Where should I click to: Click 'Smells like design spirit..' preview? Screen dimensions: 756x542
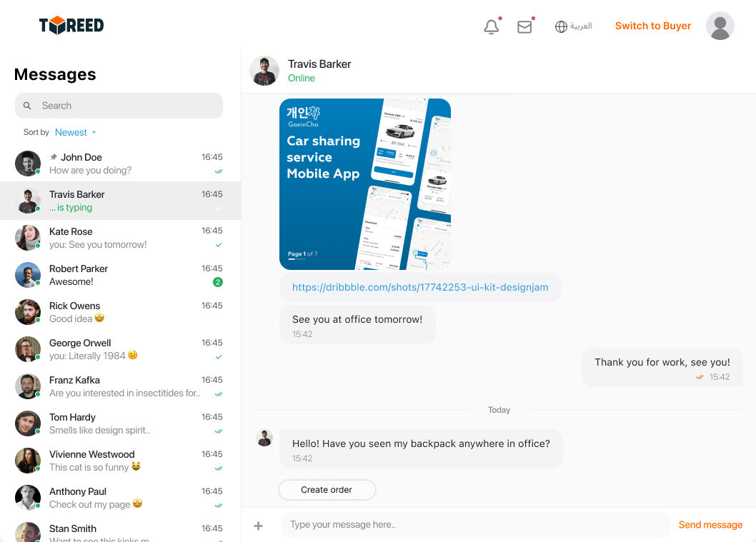(99, 430)
